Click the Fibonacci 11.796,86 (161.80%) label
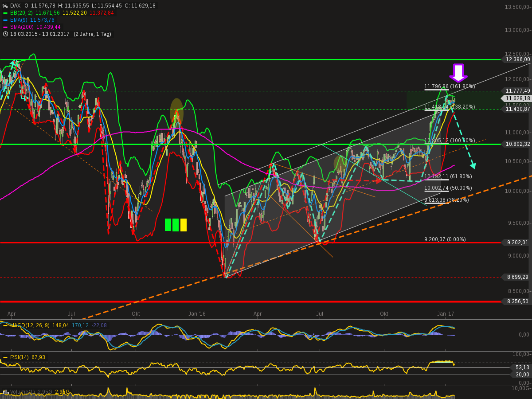This screenshot has height=399, width=532. [x=450, y=86]
